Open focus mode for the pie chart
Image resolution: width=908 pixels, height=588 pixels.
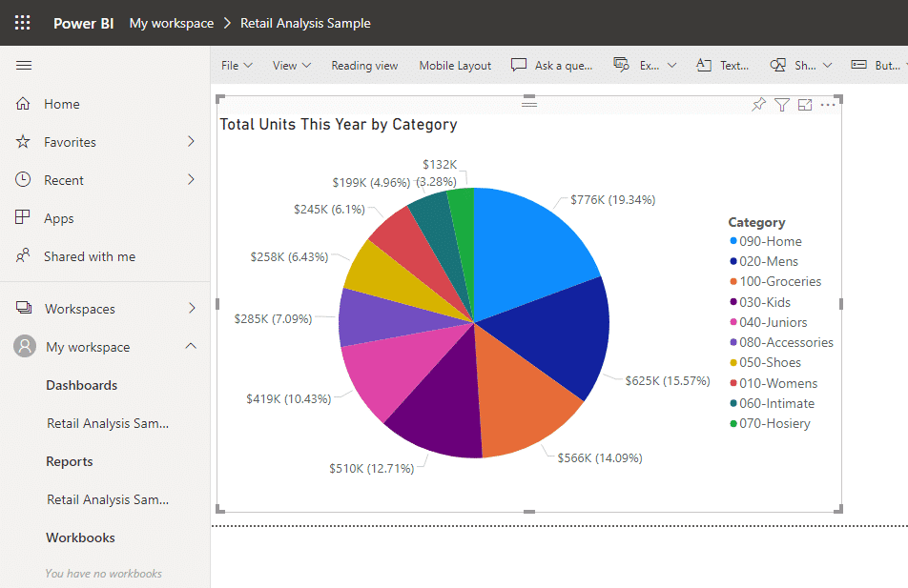[806, 105]
